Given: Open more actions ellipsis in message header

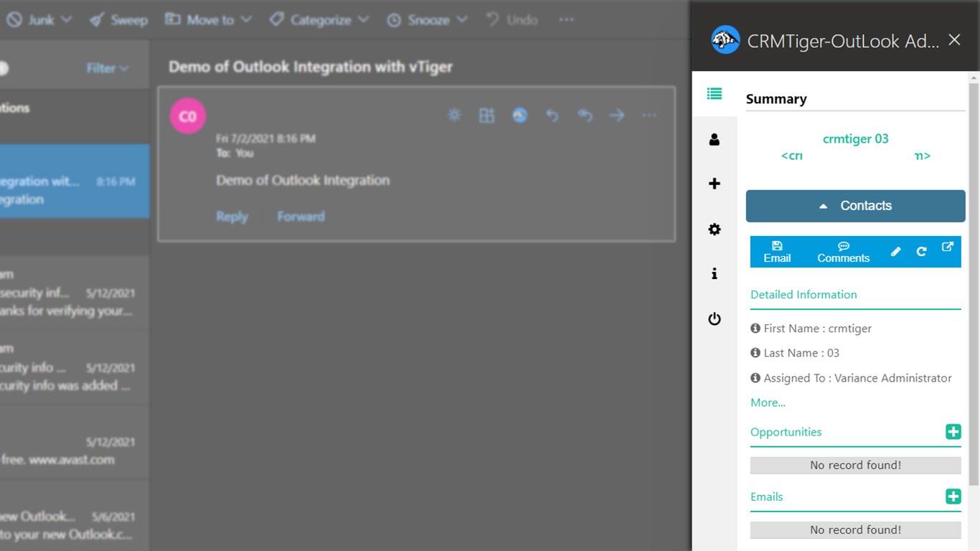Looking at the screenshot, I should [x=649, y=115].
